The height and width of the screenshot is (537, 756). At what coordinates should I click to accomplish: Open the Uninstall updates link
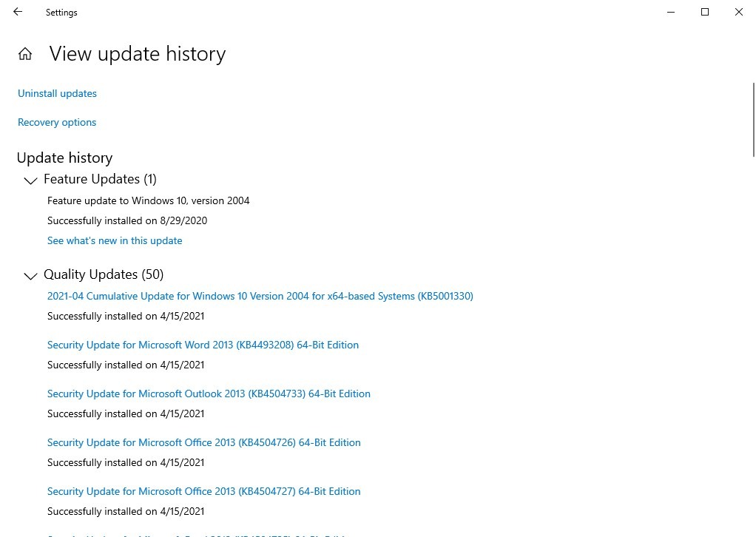(x=57, y=93)
